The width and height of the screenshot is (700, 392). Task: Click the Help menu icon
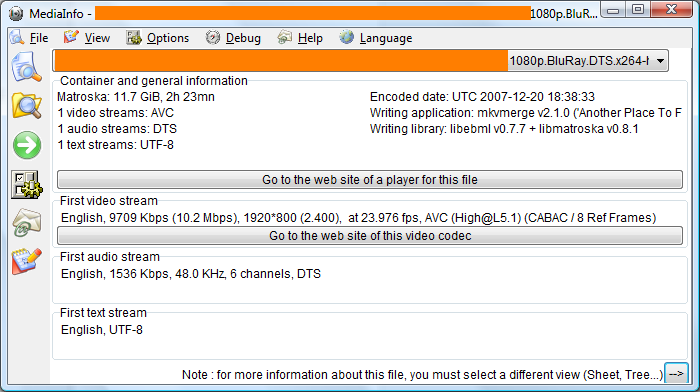284,38
